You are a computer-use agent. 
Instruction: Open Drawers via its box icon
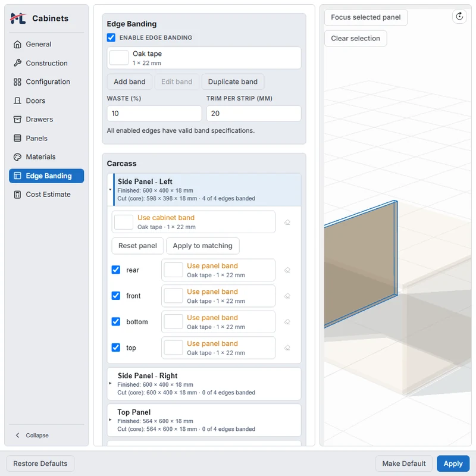pos(17,120)
